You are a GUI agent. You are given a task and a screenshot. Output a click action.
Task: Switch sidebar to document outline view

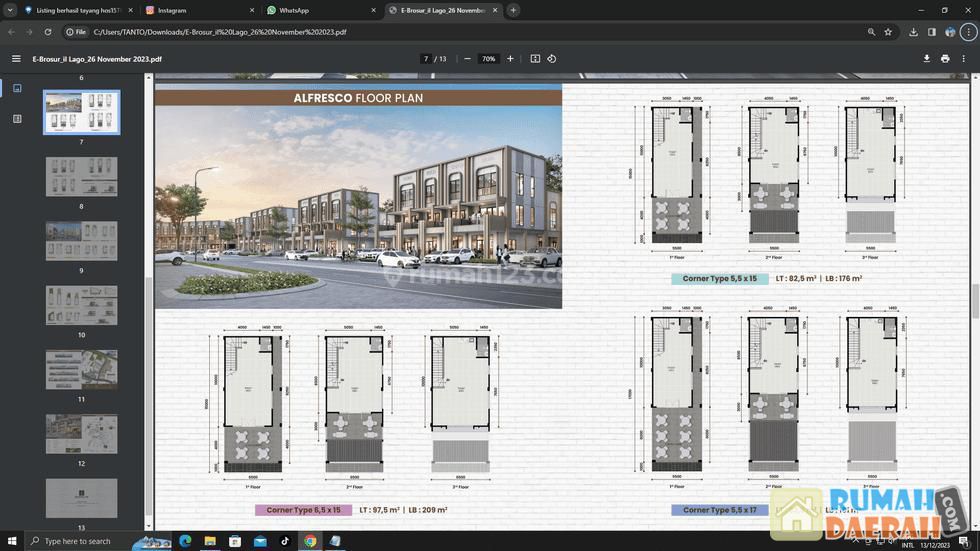coord(17,119)
